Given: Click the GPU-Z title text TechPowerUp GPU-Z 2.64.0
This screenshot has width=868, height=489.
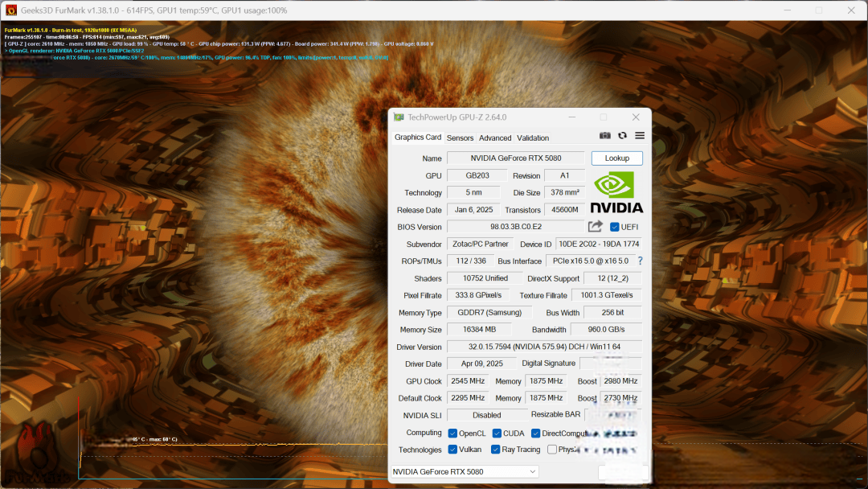Looking at the screenshot, I should pyautogui.click(x=457, y=117).
